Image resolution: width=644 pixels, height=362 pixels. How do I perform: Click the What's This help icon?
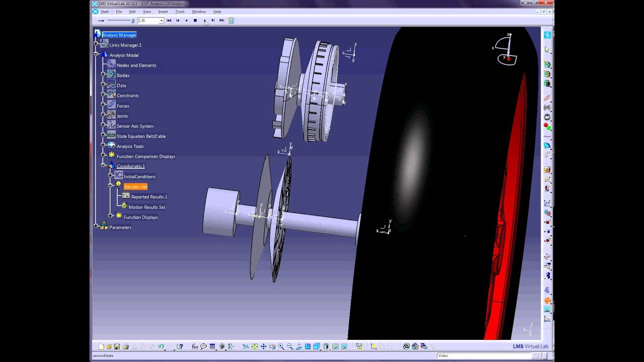(x=179, y=346)
